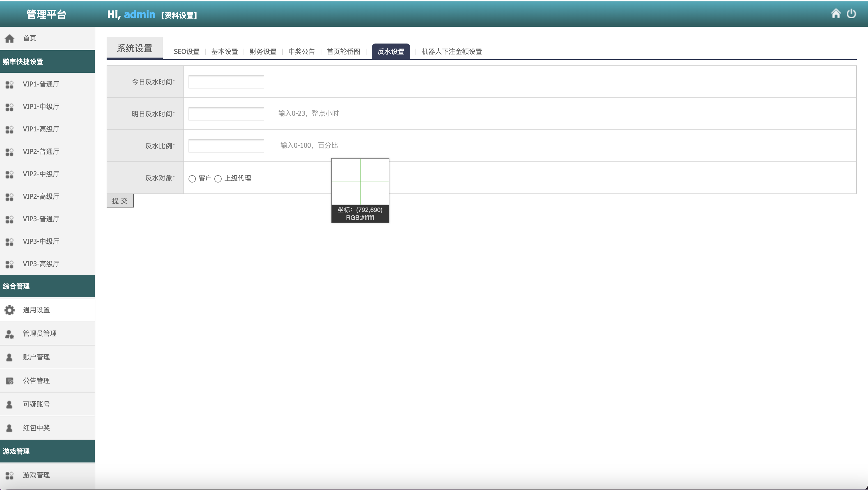The image size is (868, 490).
Task: Click the home icon at top right
Action: click(x=837, y=14)
